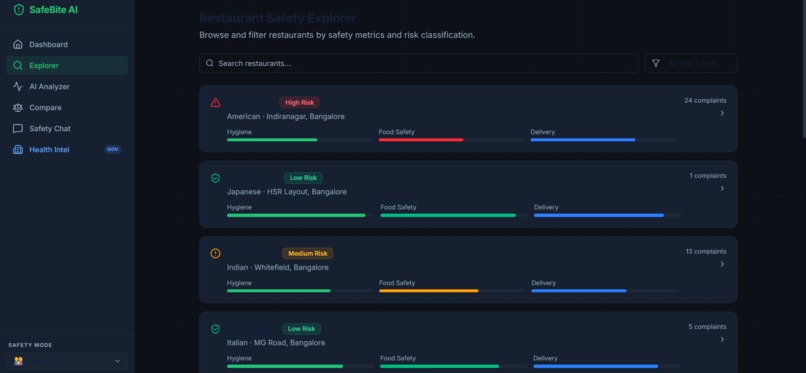
Task: Click Hygiene bar of Italian restaurant
Action: (300, 366)
